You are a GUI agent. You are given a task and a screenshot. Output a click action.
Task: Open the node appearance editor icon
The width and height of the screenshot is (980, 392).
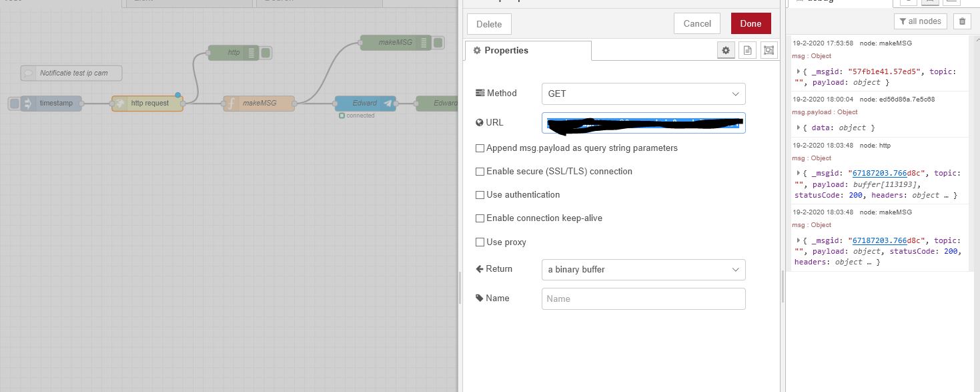pyautogui.click(x=768, y=49)
